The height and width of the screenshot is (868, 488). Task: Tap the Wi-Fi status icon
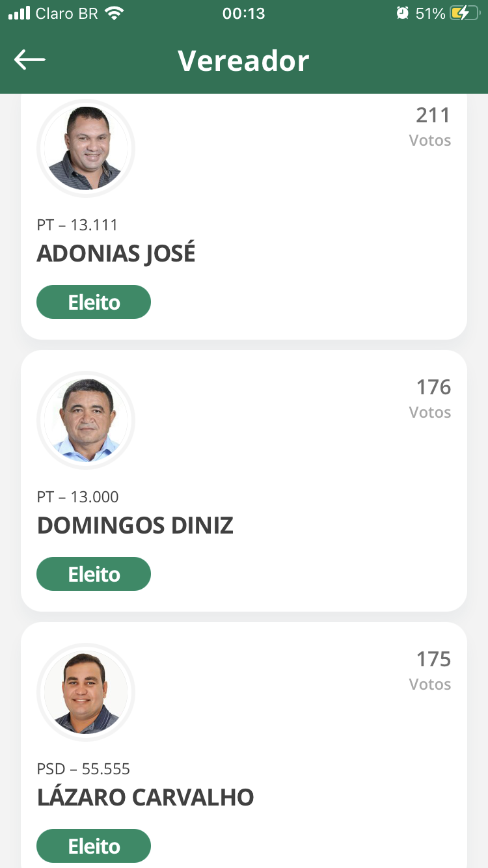(x=115, y=14)
